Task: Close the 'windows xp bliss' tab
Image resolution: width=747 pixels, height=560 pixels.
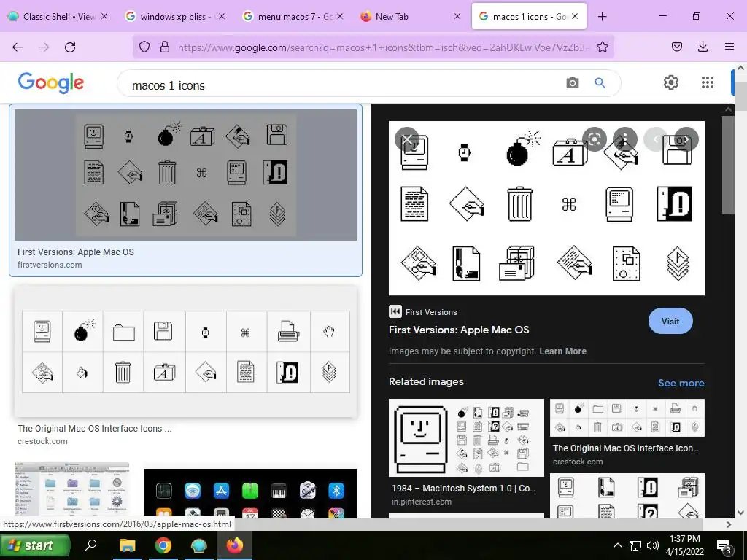Action: pyautogui.click(x=222, y=16)
